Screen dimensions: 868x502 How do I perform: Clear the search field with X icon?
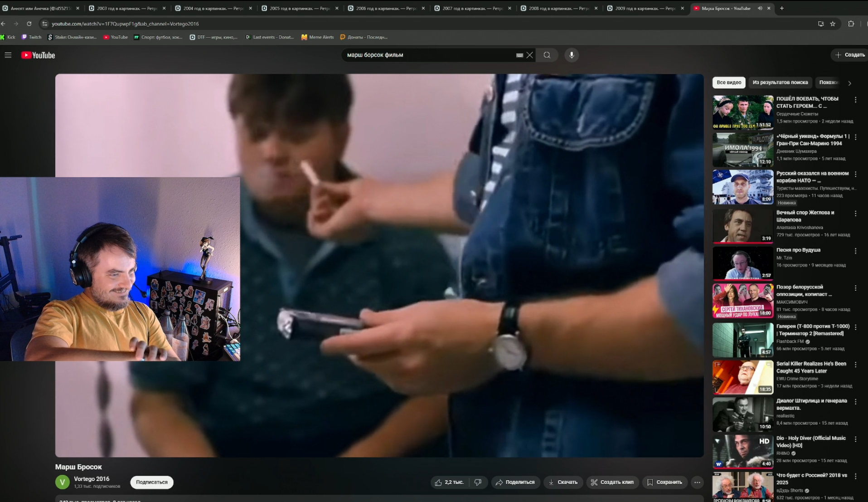coord(529,55)
